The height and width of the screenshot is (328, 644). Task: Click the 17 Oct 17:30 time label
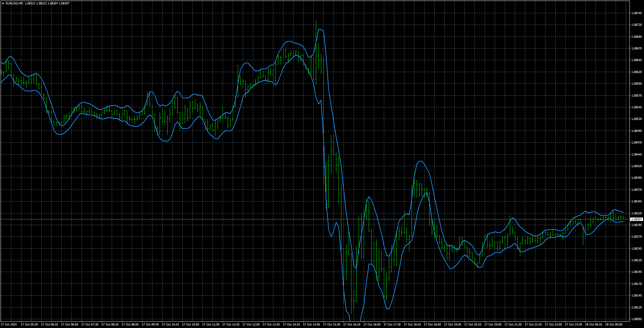(392, 325)
